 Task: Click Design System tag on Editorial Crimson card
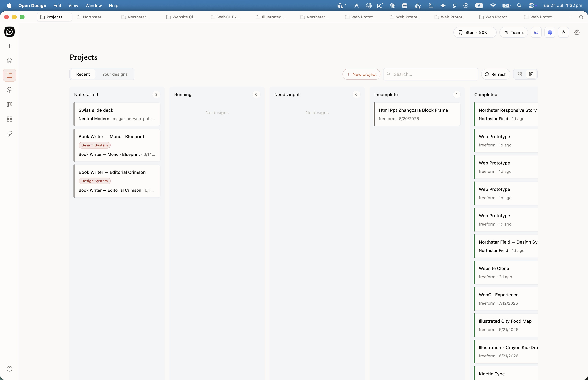(x=94, y=181)
